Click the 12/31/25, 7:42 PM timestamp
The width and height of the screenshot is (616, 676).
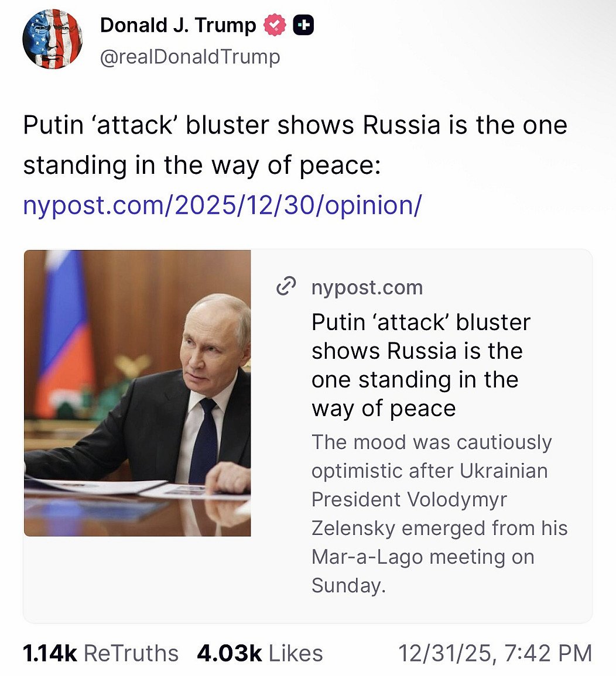click(x=495, y=653)
